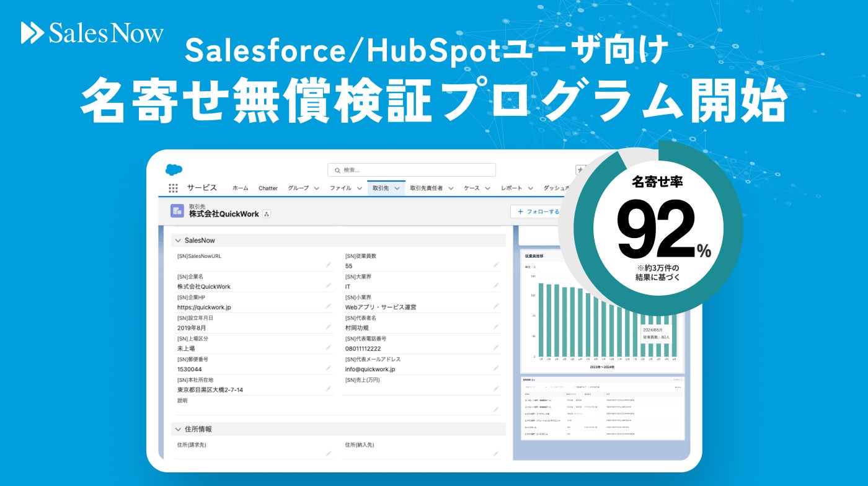This screenshot has height=486, width=868.
Task: Open the 取引先責任者 tab dropdown chevron
Action: tap(451, 188)
